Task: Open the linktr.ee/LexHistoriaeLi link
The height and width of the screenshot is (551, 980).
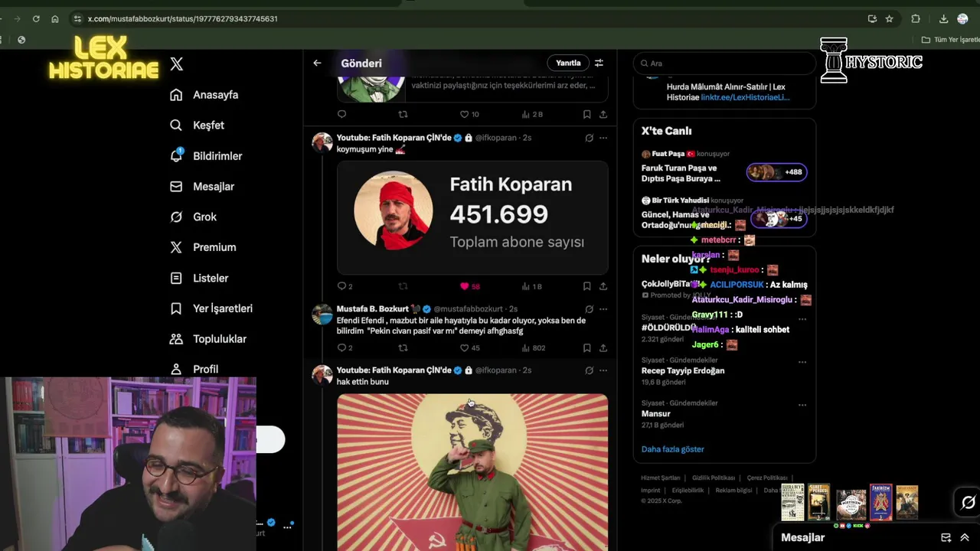Action: coord(745,97)
